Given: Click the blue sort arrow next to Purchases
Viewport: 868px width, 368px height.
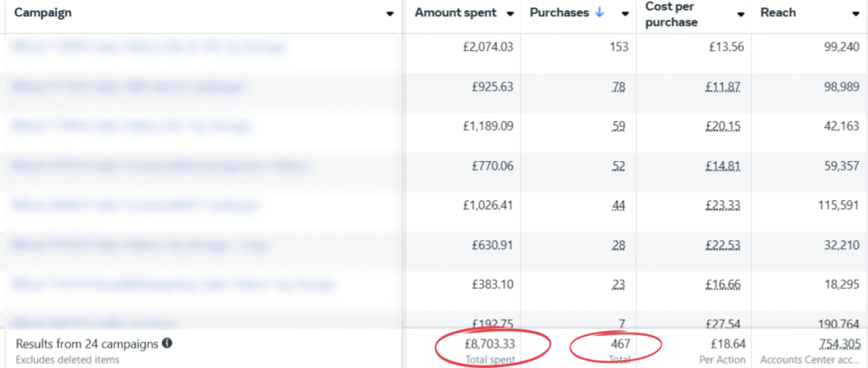Looking at the screenshot, I should pyautogui.click(x=600, y=13).
